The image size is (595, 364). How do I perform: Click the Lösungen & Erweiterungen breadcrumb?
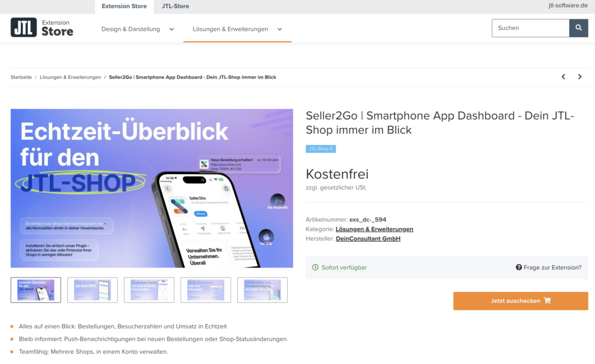(70, 77)
